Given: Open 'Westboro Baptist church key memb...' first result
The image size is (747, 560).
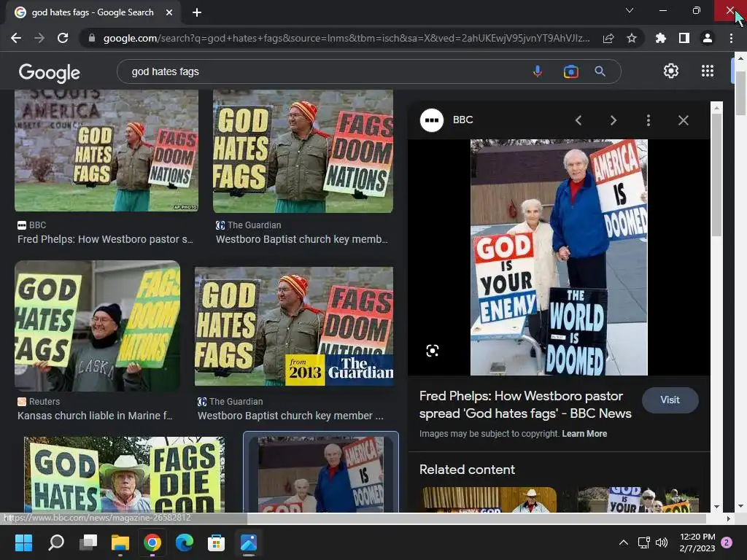Looking at the screenshot, I should pos(301,239).
